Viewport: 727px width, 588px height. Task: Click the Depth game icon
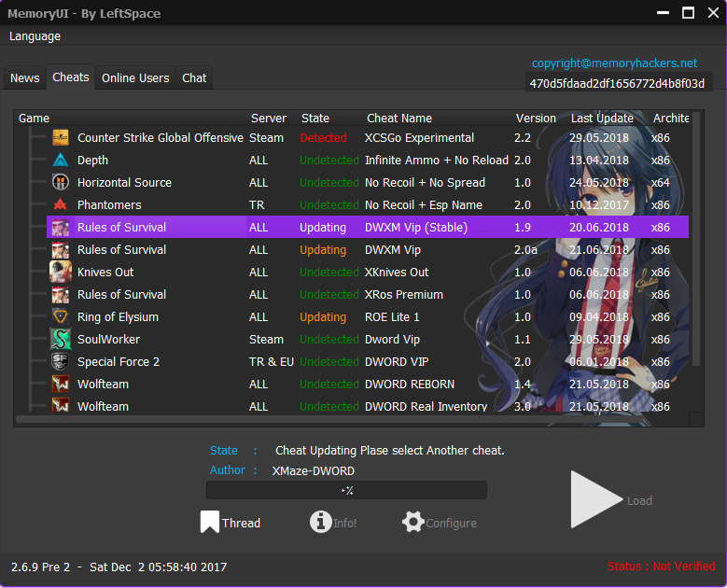[x=61, y=160]
